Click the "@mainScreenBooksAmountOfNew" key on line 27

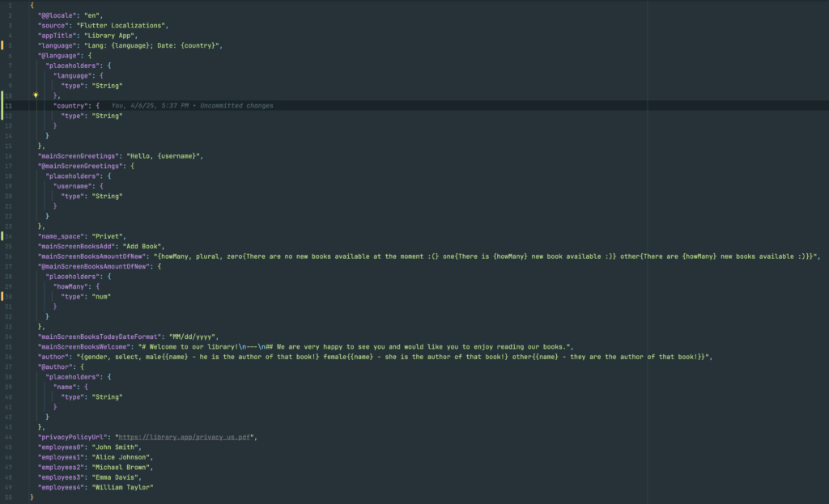[94, 266]
